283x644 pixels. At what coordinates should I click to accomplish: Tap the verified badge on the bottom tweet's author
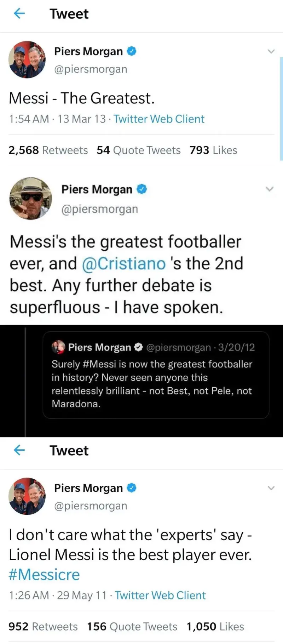pyautogui.click(x=132, y=488)
